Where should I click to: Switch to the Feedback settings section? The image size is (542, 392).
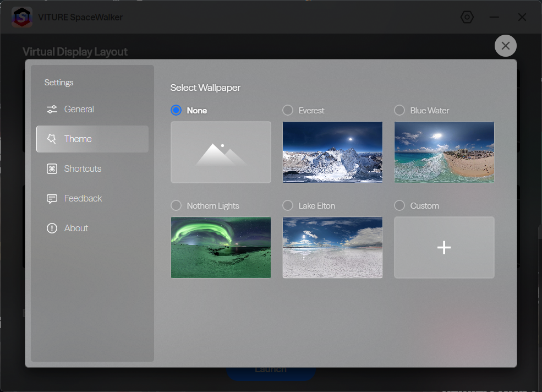tap(92, 199)
